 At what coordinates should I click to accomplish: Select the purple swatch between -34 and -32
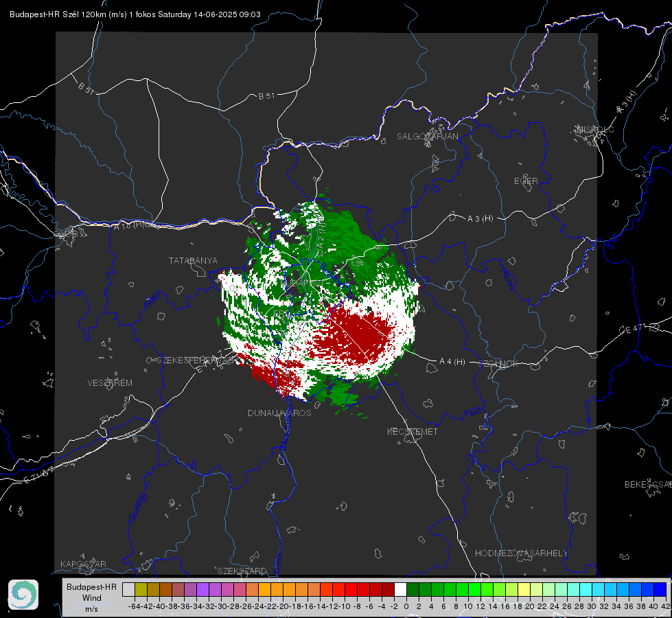click(x=202, y=589)
